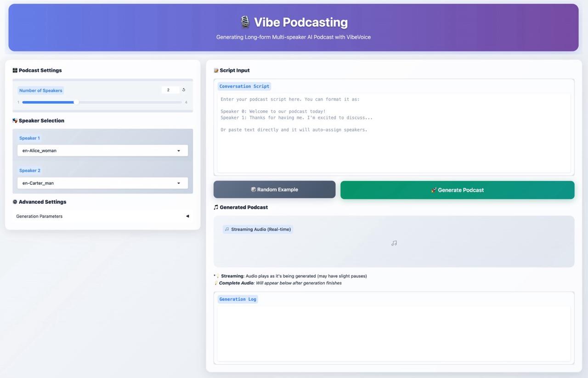
Task: Click the music icon beside Generated Podcast heading
Action: 216,207
